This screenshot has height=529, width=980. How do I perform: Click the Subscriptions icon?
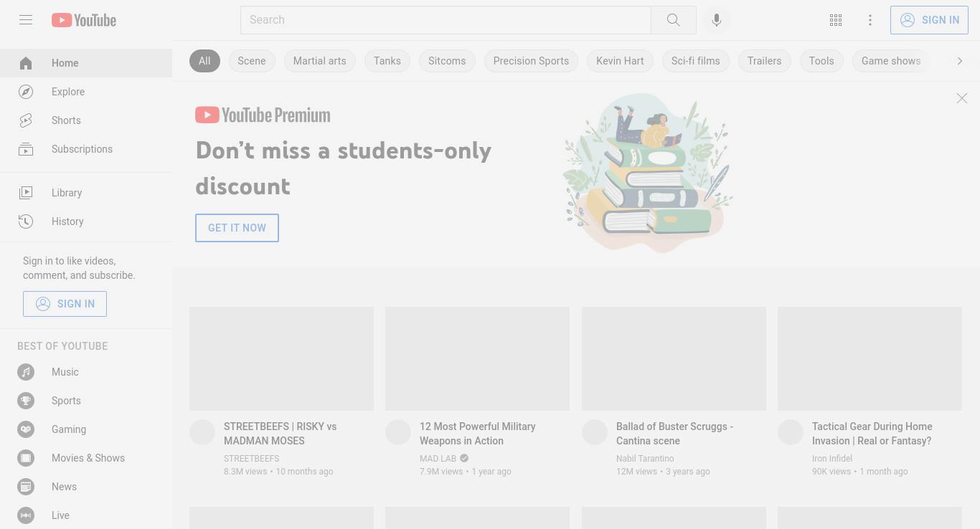point(26,149)
